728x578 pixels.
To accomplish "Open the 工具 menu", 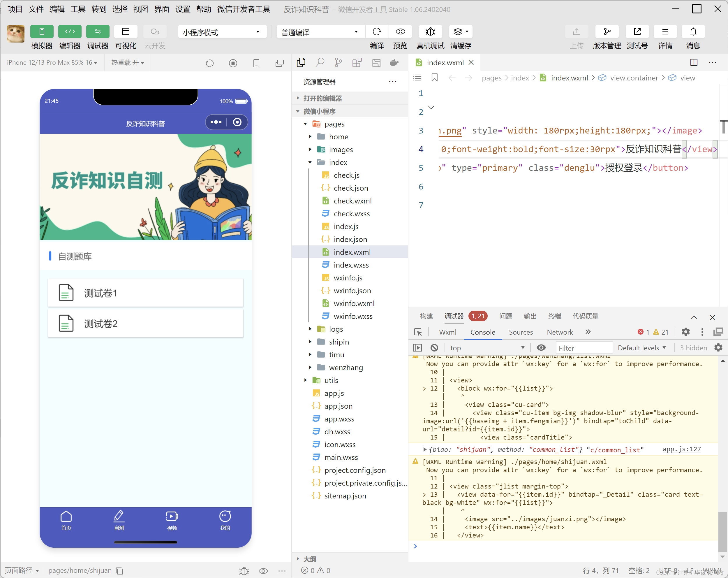I will (78, 9).
